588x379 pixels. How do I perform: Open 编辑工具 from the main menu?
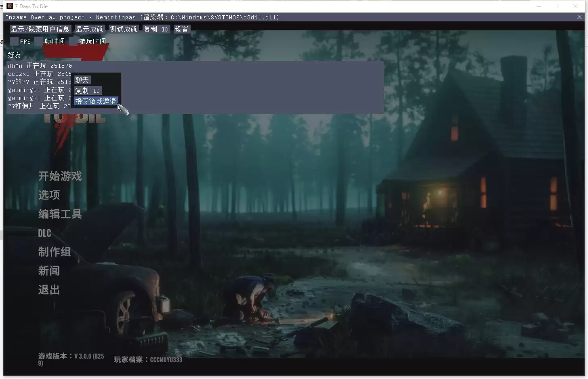(60, 214)
